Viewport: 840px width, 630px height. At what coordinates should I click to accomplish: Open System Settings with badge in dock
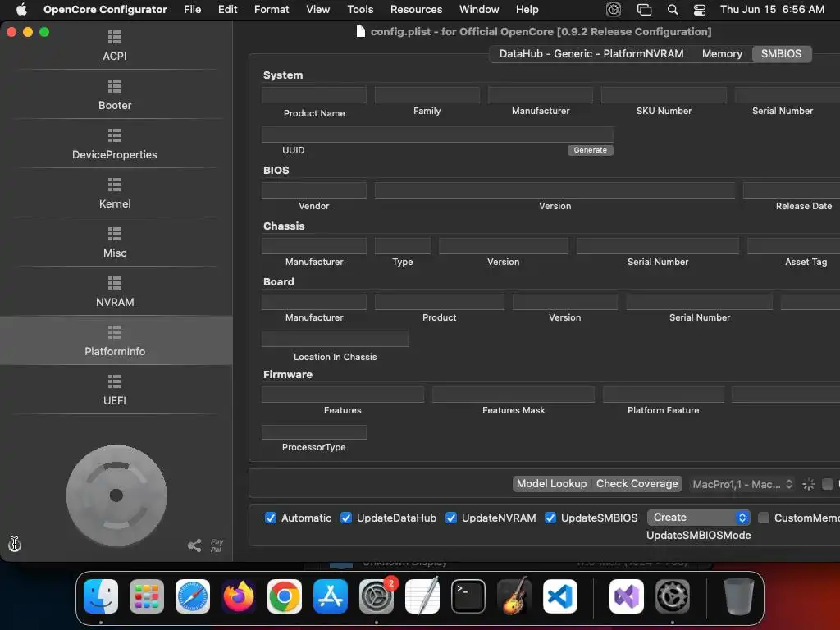(x=376, y=596)
